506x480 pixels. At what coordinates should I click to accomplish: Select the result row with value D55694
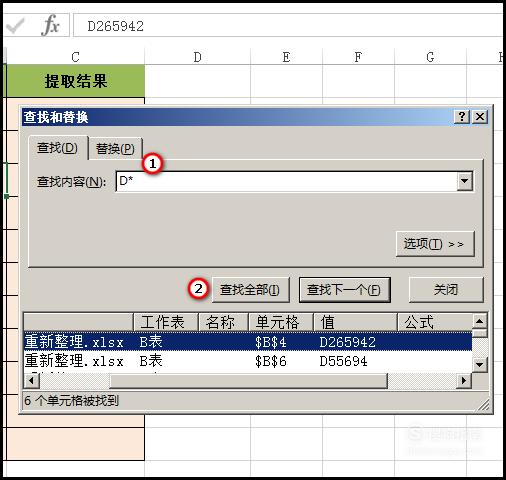click(248, 361)
